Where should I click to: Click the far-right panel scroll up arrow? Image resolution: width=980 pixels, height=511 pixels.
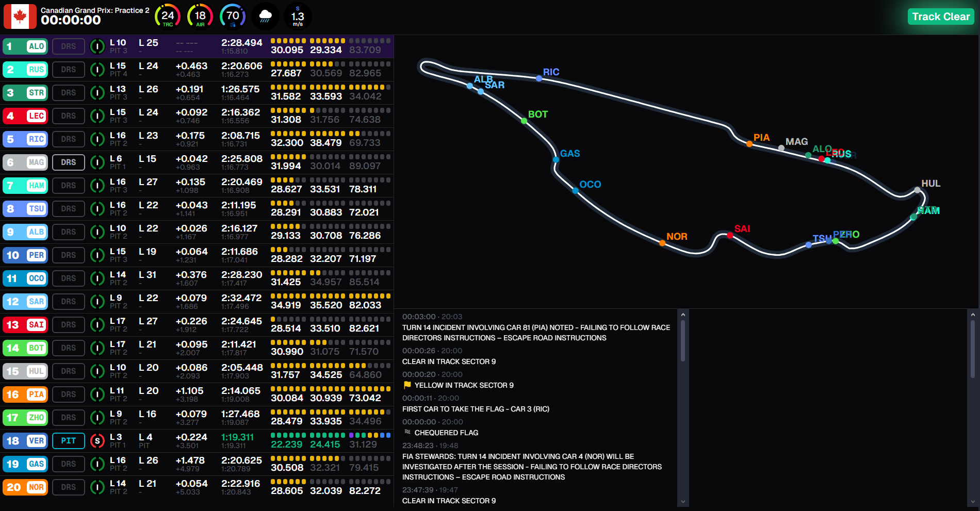[973, 315]
